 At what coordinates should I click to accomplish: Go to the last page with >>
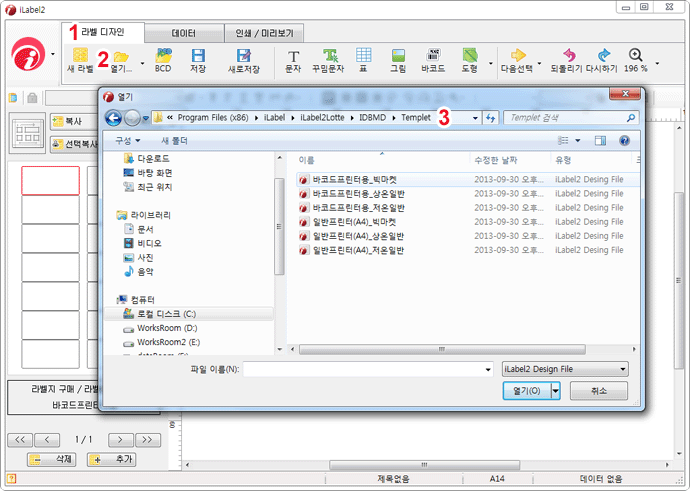click(148, 440)
